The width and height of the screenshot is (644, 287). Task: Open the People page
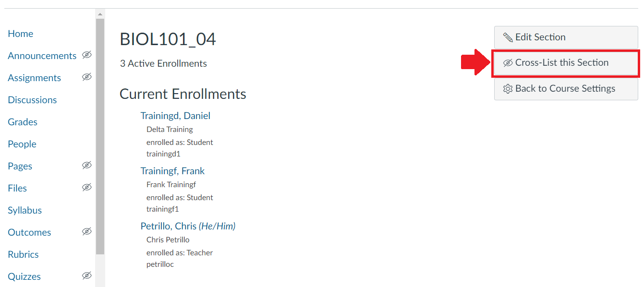(22, 143)
